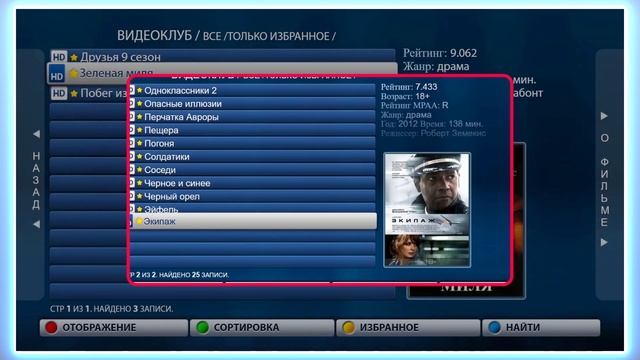Choose the ВСЕ filter in the breadcrumb
Image resolution: width=640 pixels, height=360 pixels.
[x=212, y=36]
